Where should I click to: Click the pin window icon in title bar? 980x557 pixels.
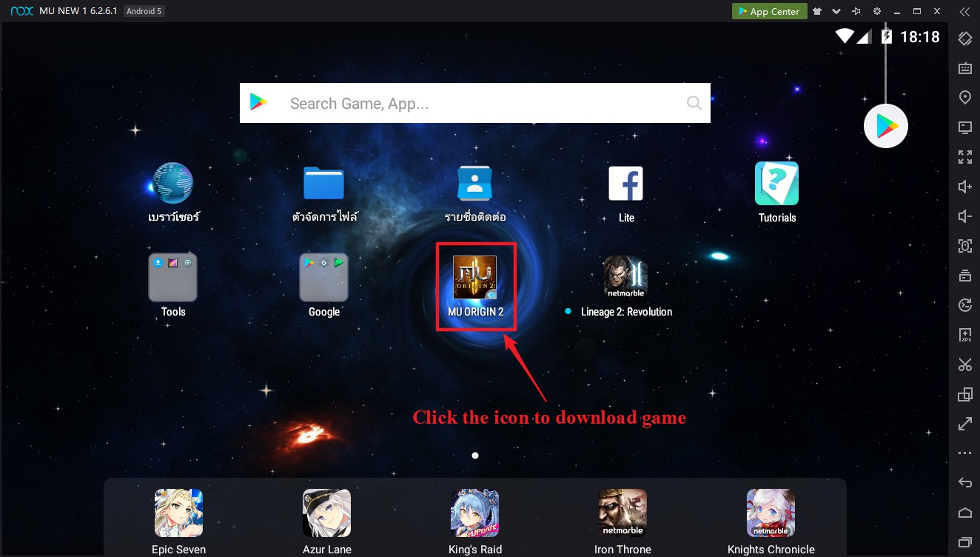click(856, 11)
